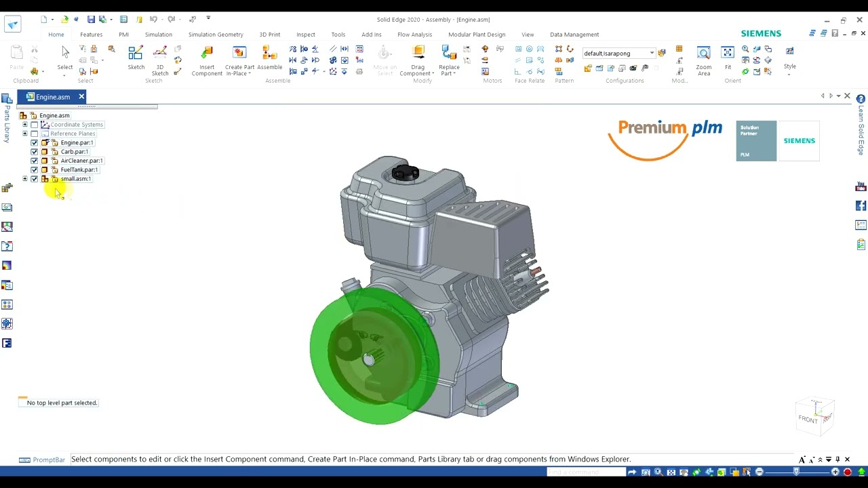Screen dimensions: 868x488
Task: Open the Facebook sidebar icon
Action: coord(861,206)
